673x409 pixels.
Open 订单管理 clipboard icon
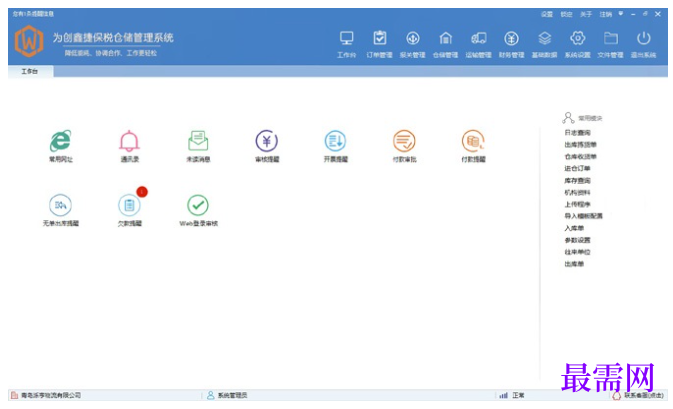point(379,38)
